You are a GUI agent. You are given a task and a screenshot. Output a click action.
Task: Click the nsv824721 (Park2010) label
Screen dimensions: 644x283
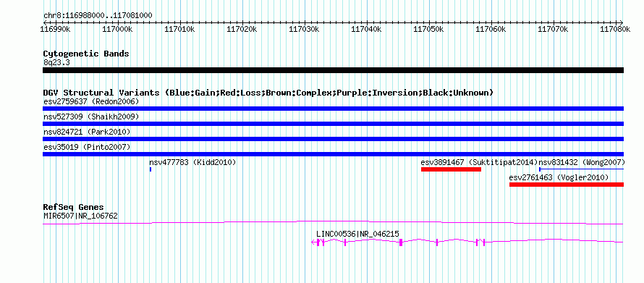[87, 132]
